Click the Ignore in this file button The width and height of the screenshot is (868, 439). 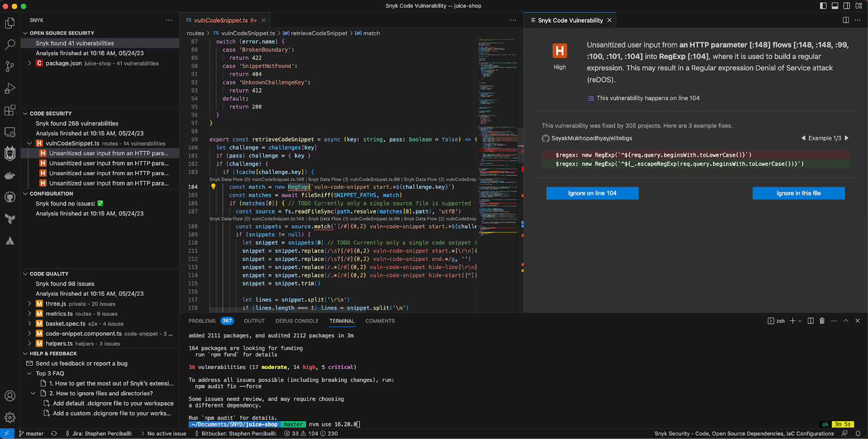(798, 193)
